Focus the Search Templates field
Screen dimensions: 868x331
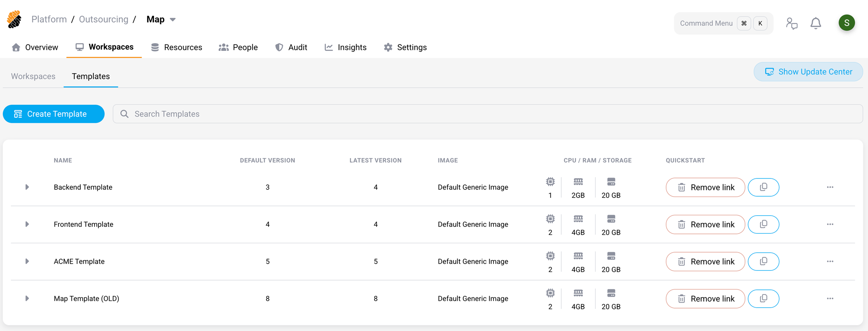tap(488, 114)
